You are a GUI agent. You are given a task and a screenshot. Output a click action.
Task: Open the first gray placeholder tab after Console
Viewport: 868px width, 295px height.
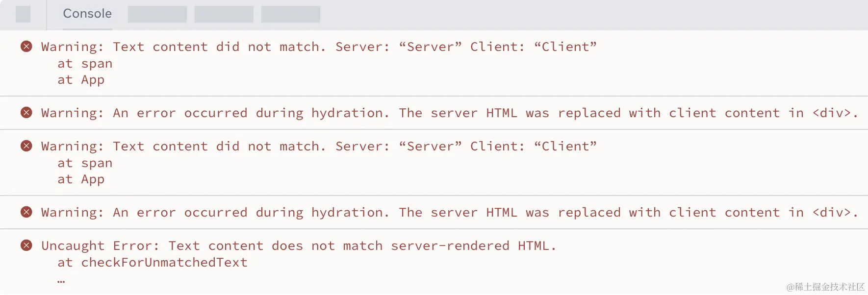(157, 14)
